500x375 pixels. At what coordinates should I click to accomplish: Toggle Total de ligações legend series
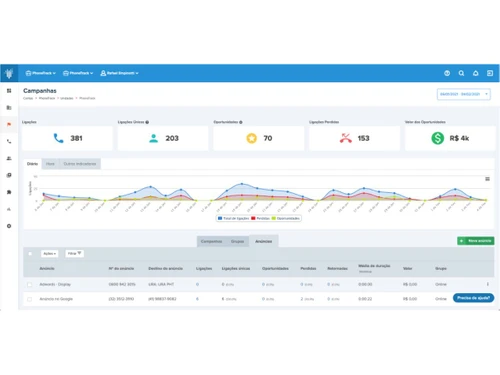[233, 218]
